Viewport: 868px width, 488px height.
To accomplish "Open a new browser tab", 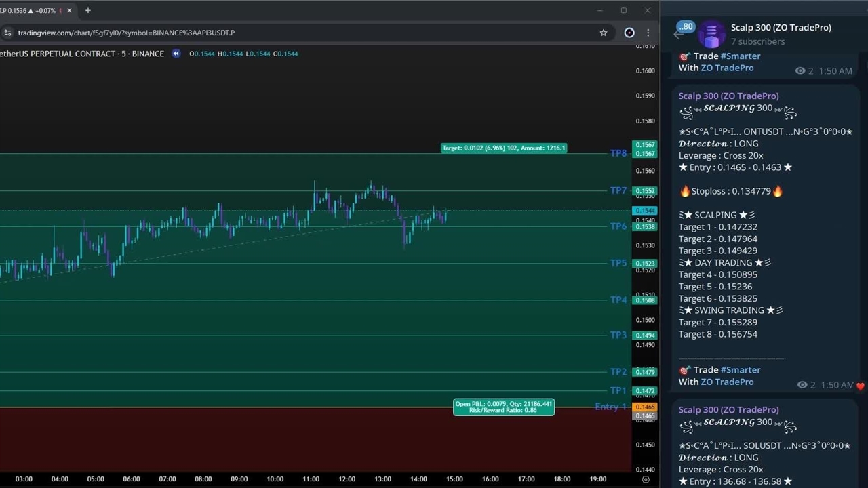I will click(87, 11).
